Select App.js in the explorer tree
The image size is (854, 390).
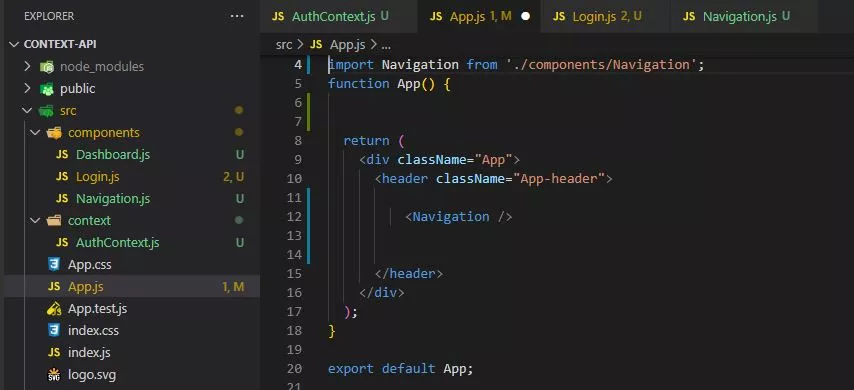click(x=132, y=287)
